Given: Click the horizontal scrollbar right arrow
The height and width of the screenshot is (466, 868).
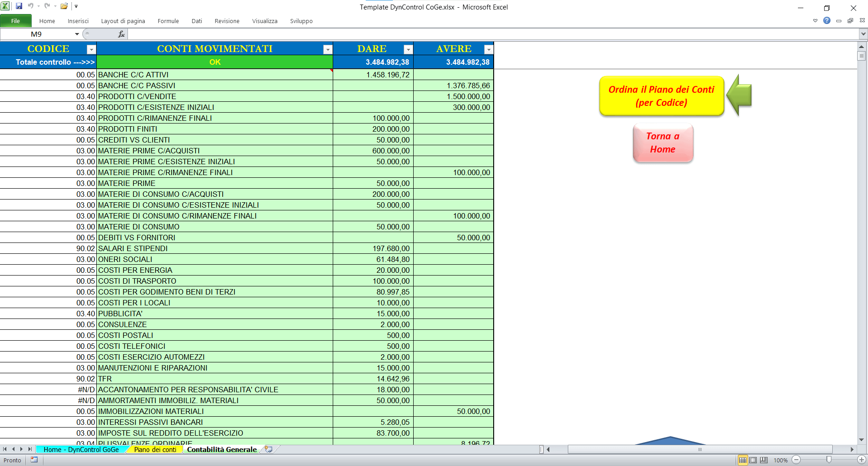Looking at the screenshot, I should (852, 449).
